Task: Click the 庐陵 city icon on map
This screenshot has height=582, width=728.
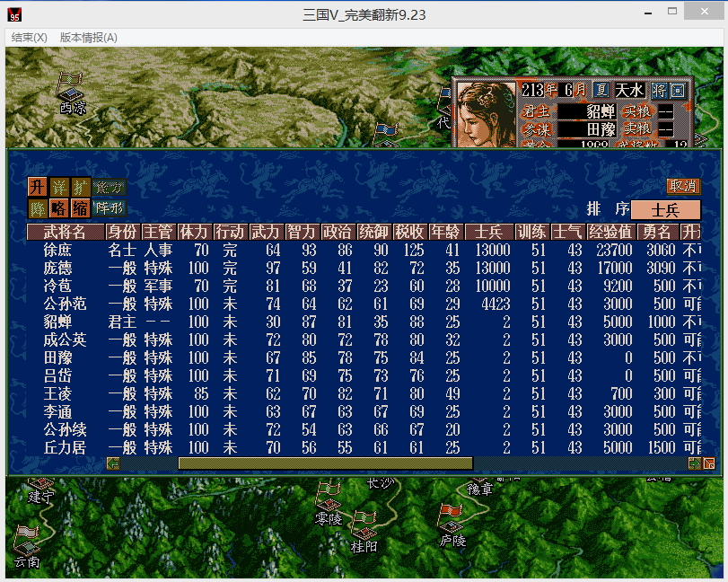Action: [451, 518]
